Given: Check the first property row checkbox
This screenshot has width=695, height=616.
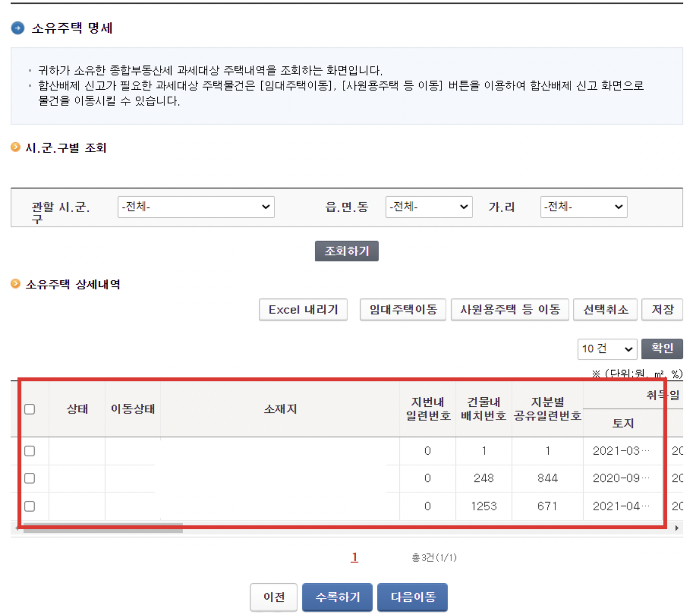Looking at the screenshot, I should pyautogui.click(x=29, y=451).
